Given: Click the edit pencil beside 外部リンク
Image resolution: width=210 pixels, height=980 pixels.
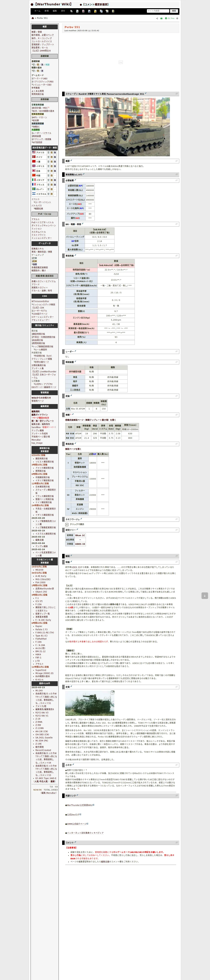Looking at the screenshot, I should click(x=77, y=795).
